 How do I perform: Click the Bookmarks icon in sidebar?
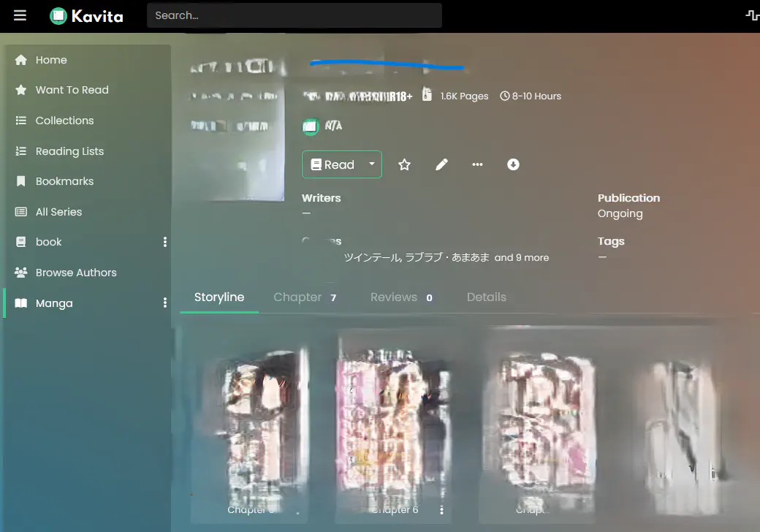[21, 181]
